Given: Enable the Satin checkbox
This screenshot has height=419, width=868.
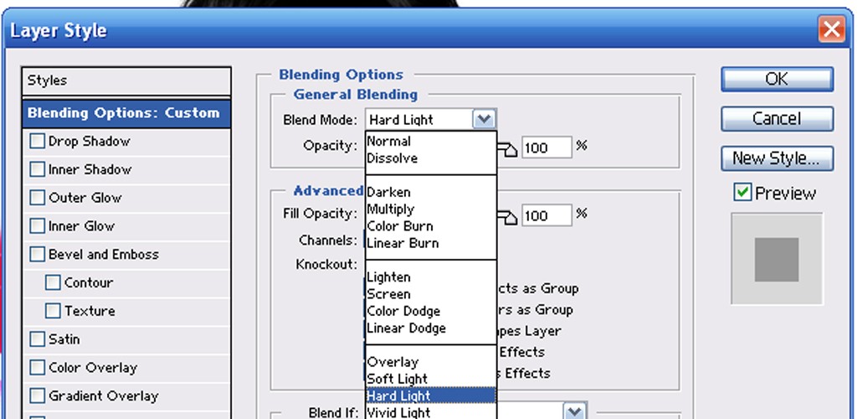Looking at the screenshot, I should [x=37, y=339].
